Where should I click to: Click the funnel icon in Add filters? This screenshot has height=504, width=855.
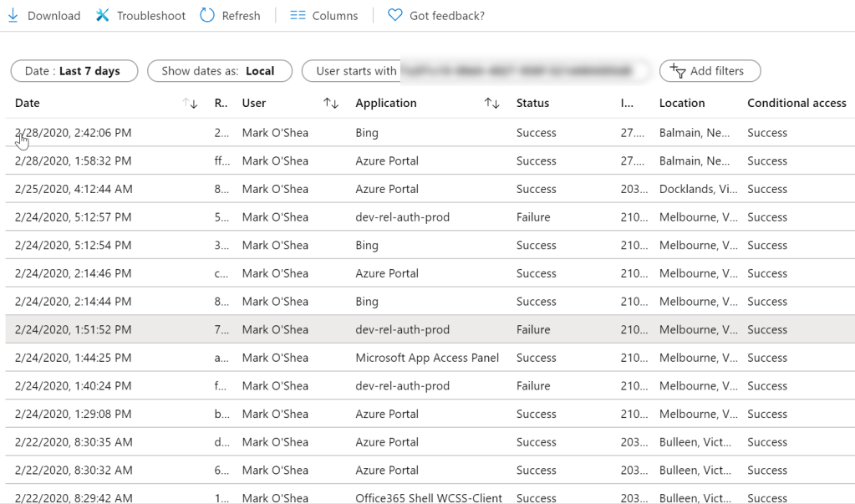click(x=678, y=72)
